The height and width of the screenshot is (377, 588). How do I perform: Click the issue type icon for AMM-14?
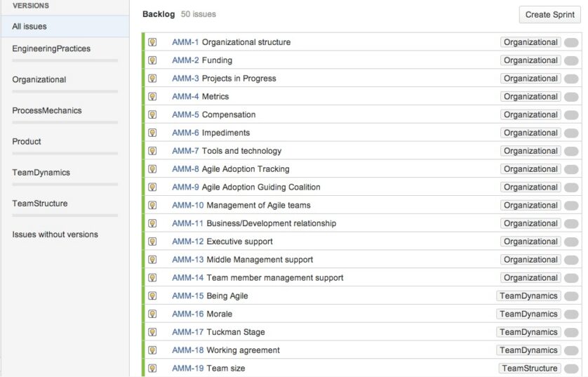click(152, 277)
